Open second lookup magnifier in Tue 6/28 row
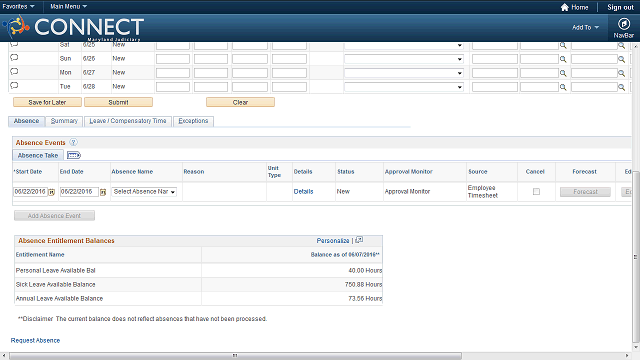The image size is (640, 360). (x=621, y=87)
